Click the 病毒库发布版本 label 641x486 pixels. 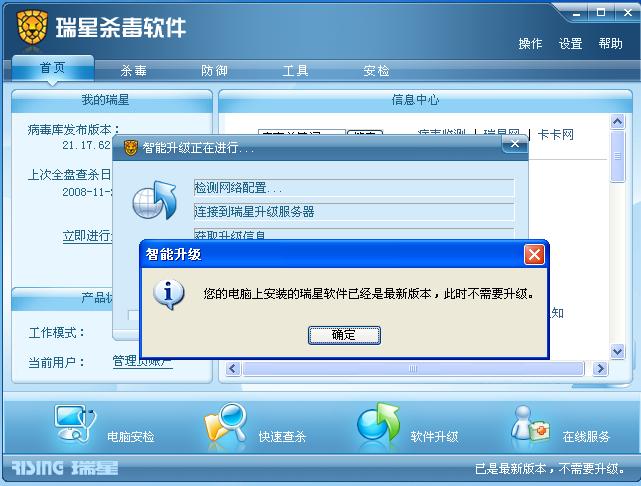click(x=74, y=130)
